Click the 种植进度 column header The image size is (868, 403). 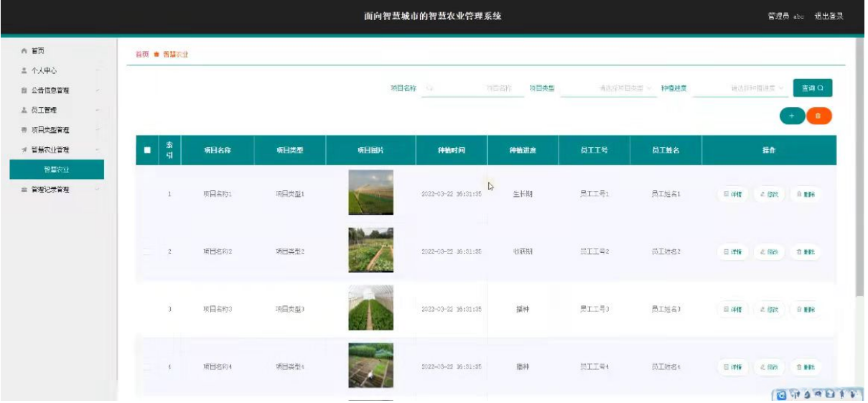pyautogui.click(x=522, y=151)
